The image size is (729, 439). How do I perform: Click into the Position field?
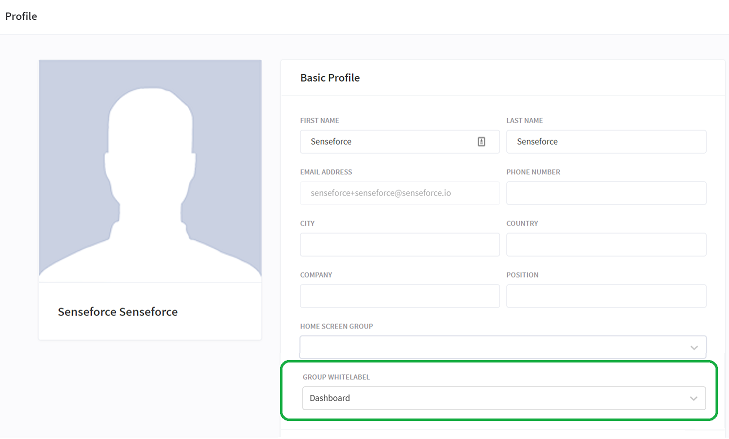(606, 296)
